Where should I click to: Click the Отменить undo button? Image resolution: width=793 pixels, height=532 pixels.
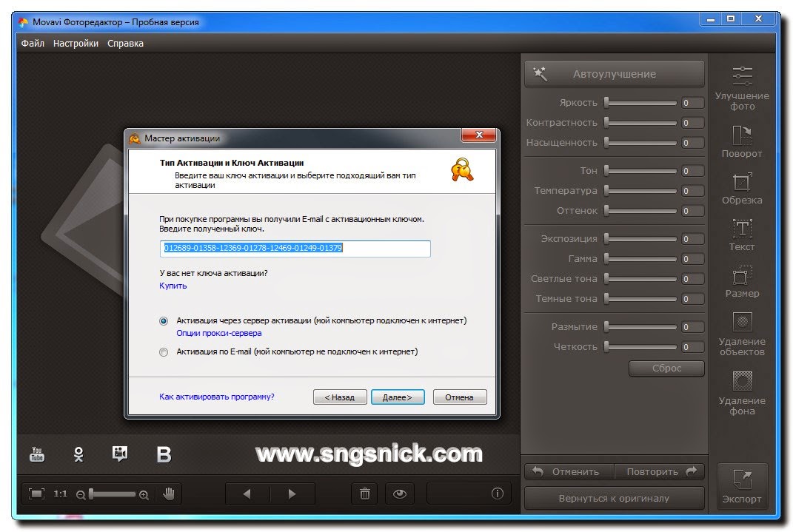coord(569,471)
